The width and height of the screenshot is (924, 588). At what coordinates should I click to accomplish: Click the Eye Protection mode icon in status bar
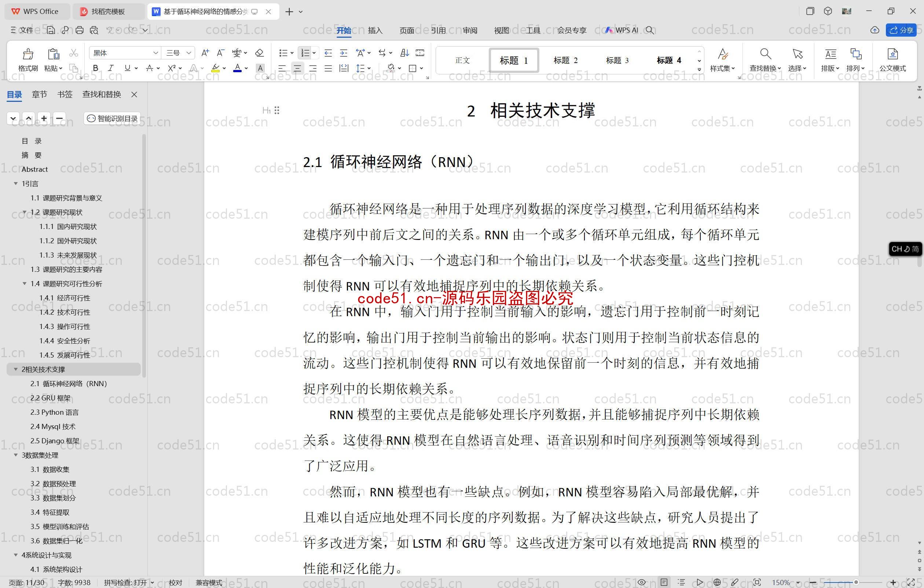point(642,582)
